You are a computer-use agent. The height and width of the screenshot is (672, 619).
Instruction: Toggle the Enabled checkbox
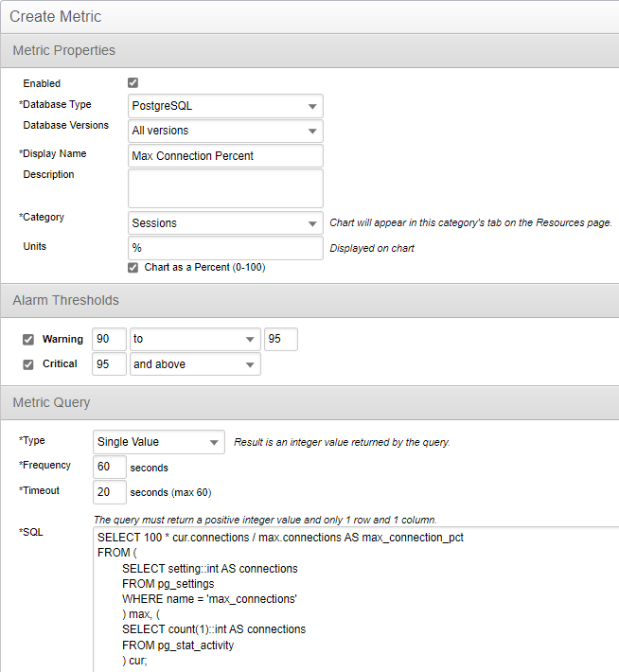point(133,83)
